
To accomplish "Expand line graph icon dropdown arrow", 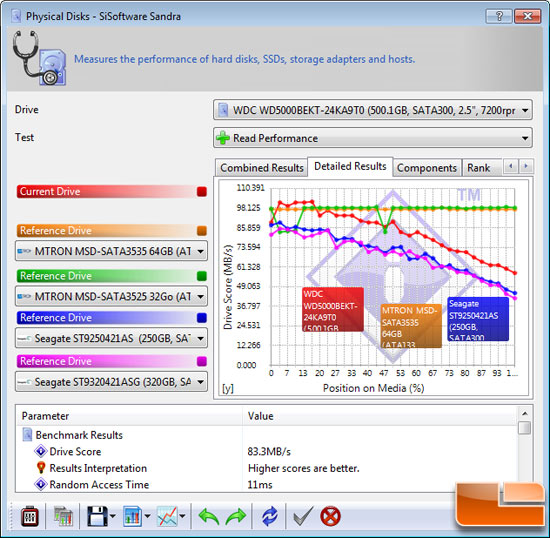I will point(182,516).
